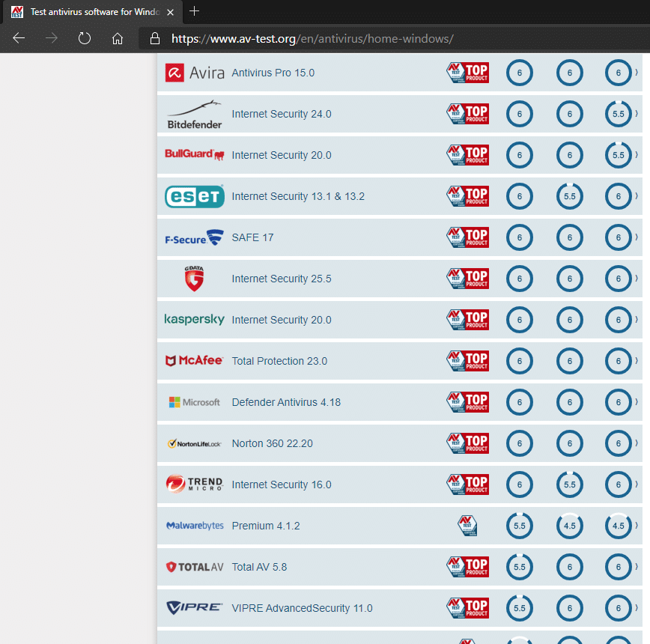Click the Kaspersky logo
This screenshot has height=644, width=650.
tap(195, 319)
